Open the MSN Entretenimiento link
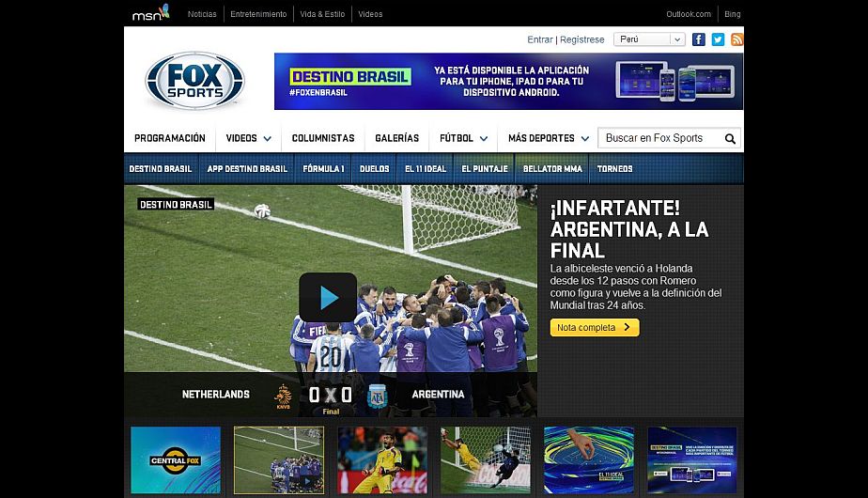 258,14
